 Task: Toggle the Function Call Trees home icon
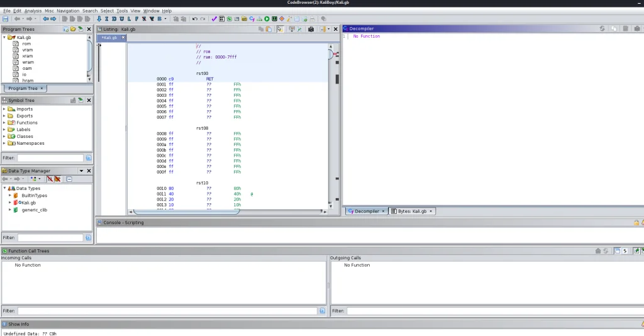pyautogui.click(x=598, y=251)
